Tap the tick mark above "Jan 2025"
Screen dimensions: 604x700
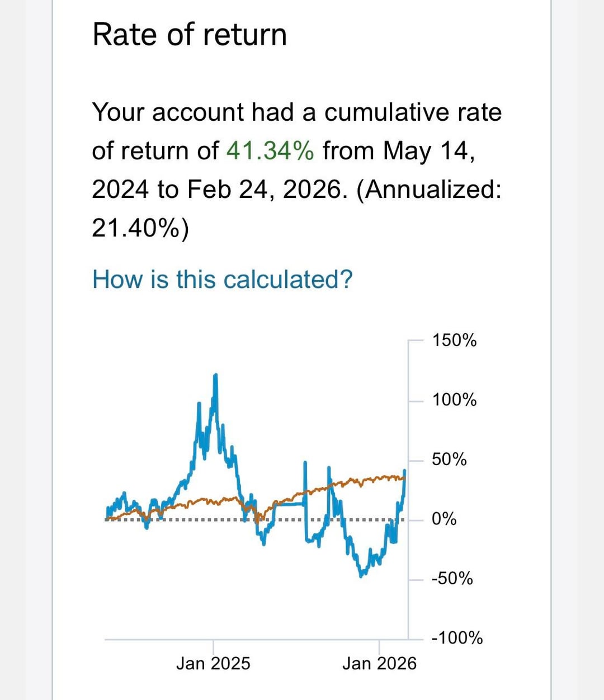pos(213,646)
